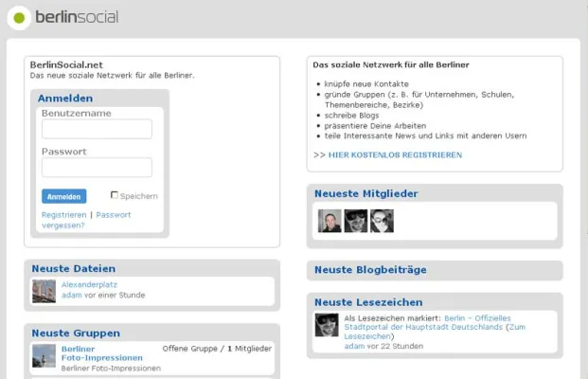Follow the HIER KOSTENLOS REGISTRIEREN link
This screenshot has width=588, height=379.
point(395,154)
